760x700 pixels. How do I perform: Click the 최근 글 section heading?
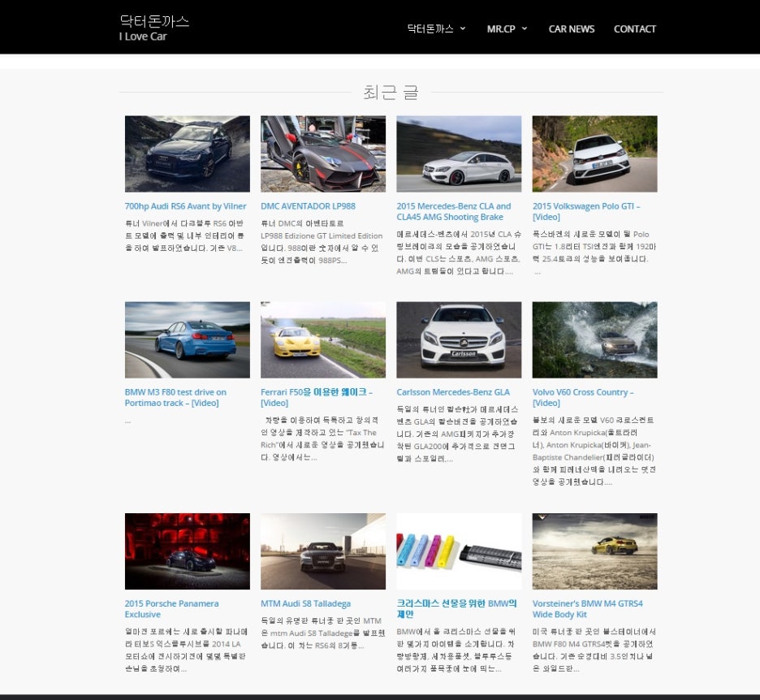tap(391, 92)
